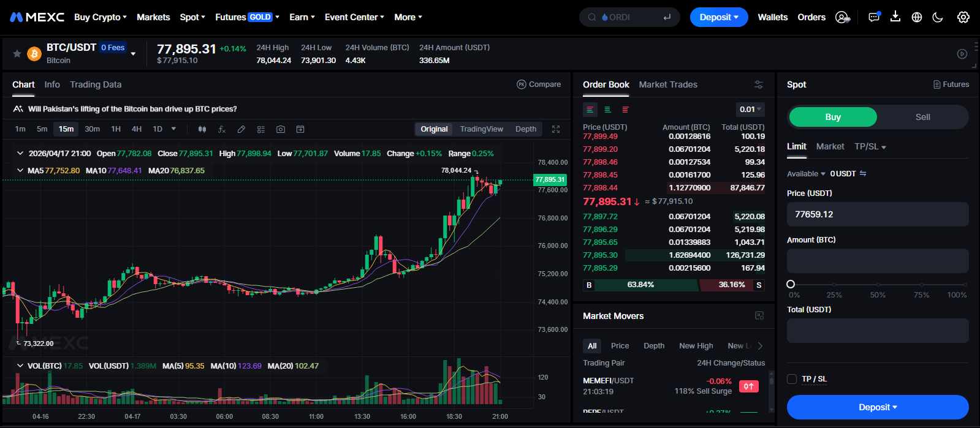Viewport: 980px width, 428px height.
Task: Select the Market order tab
Action: point(830,146)
